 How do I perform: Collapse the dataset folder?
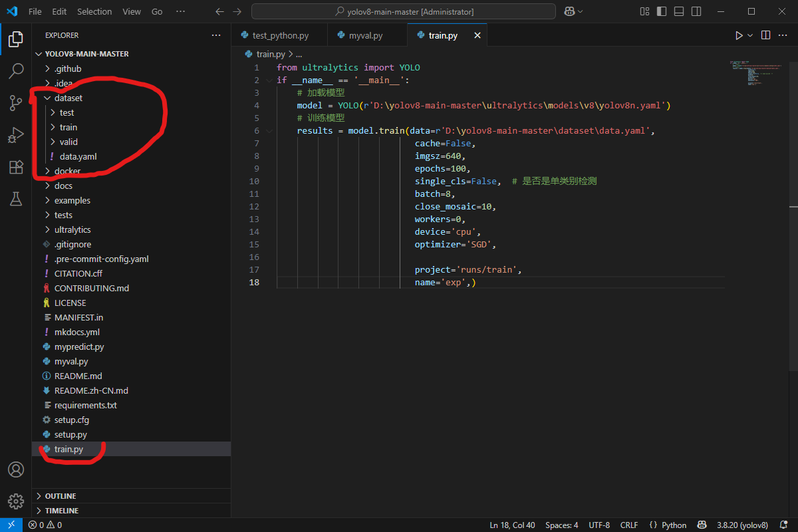point(47,98)
